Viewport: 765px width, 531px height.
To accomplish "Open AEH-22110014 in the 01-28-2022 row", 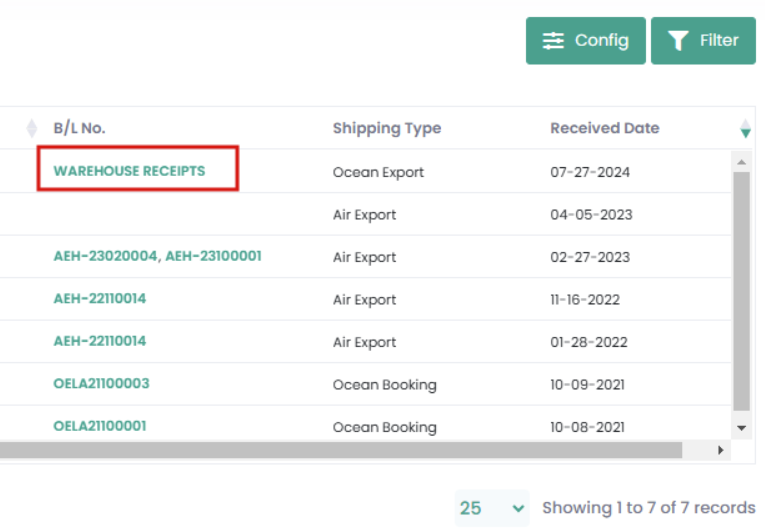I will (99, 341).
